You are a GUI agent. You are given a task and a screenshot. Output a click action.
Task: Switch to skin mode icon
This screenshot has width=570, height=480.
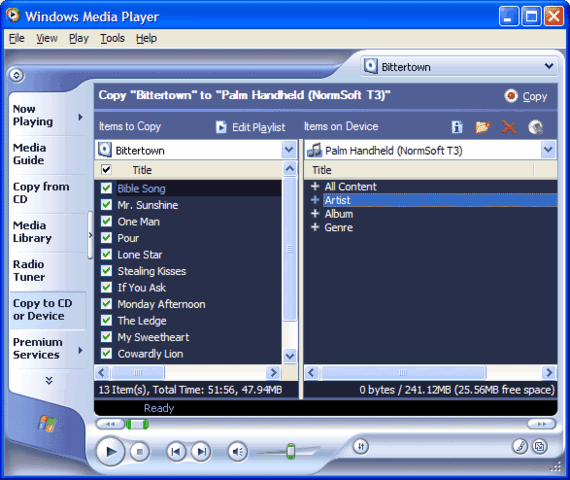coord(540,446)
